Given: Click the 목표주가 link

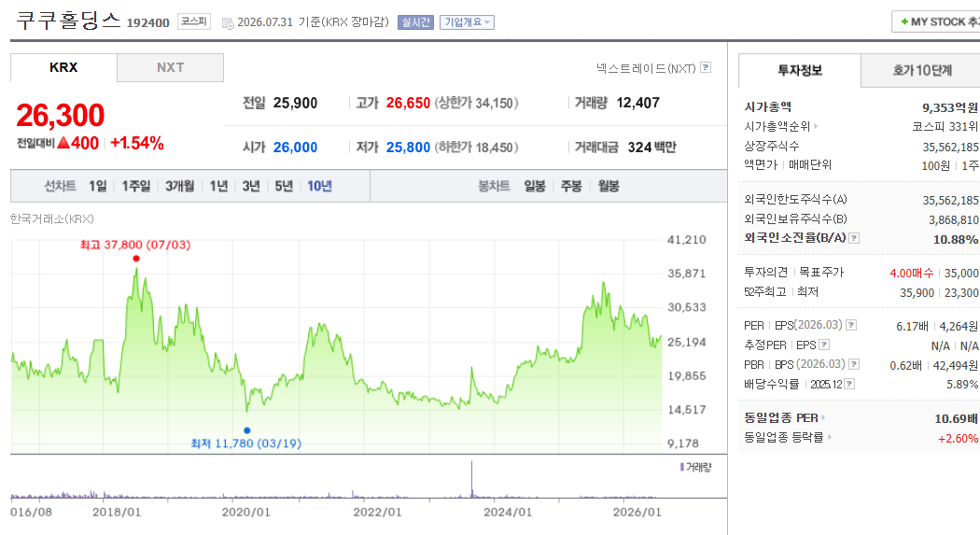Looking at the screenshot, I should 822,273.
